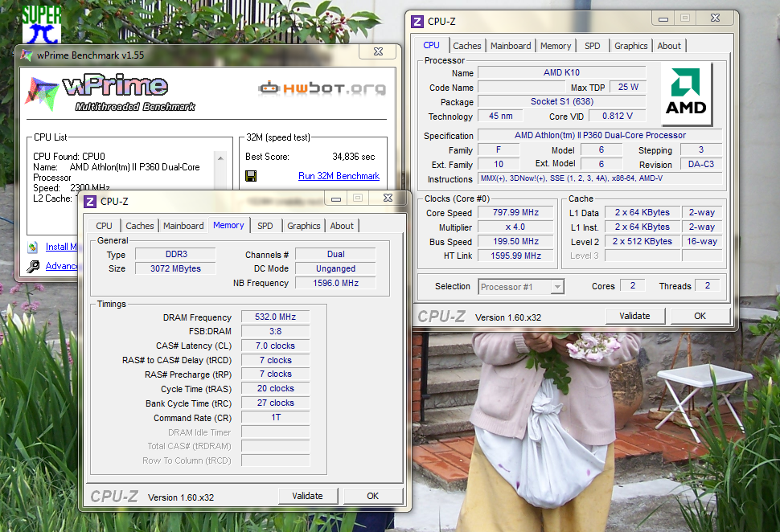Minimize the CPU-Z Memory window

[336, 198]
